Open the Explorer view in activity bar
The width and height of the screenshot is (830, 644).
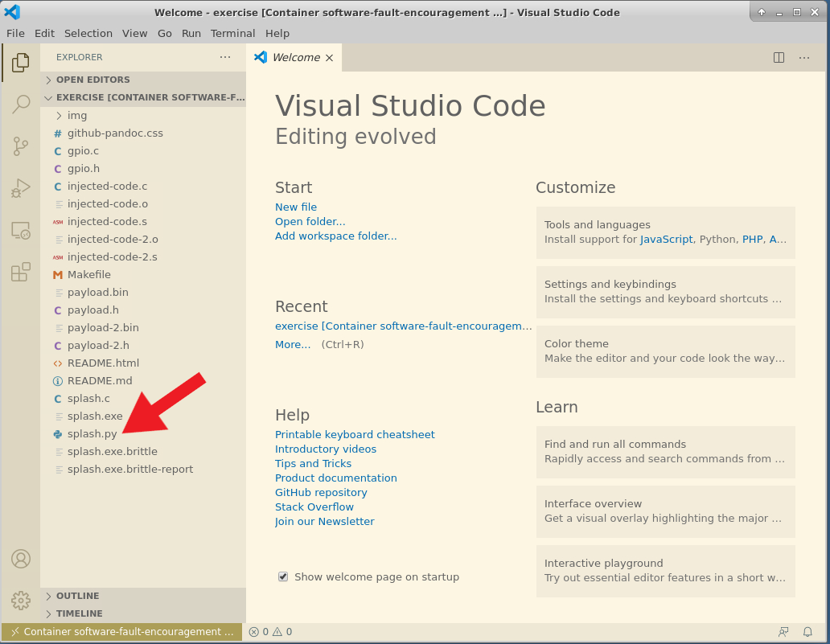point(21,63)
